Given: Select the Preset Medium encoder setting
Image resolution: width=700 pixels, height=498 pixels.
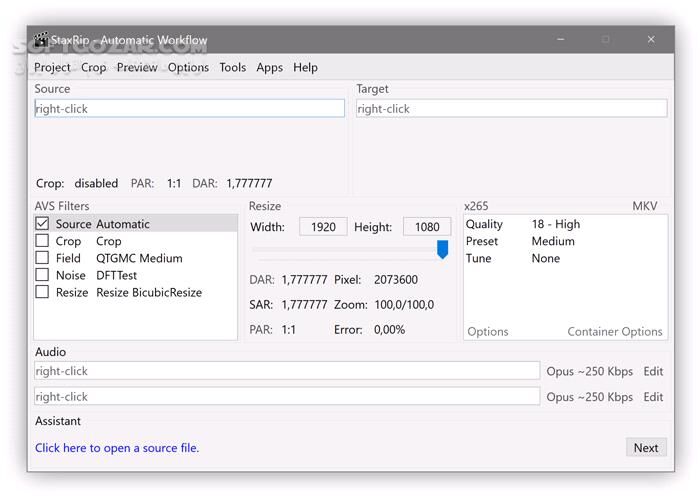Looking at the screenshot, I should click(553, 241).
